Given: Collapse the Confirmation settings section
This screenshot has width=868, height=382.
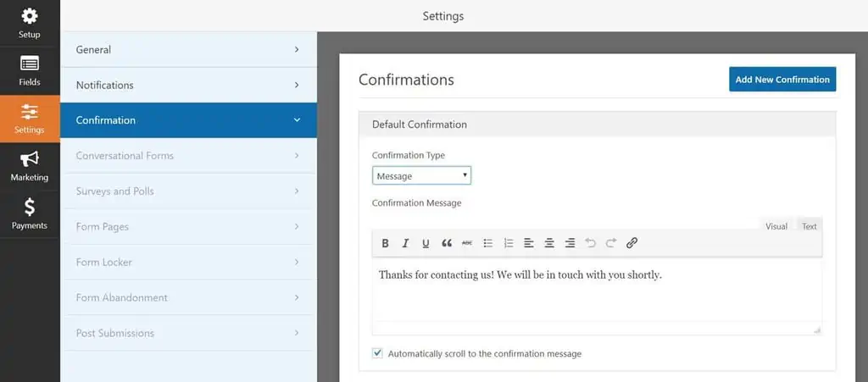Looking at the screenshot, I should [x=188, y=120].
